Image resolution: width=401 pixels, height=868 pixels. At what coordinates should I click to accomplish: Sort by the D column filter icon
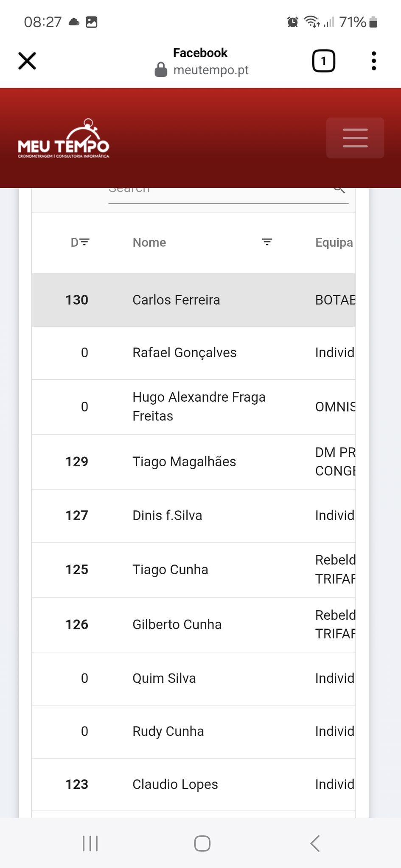[x=84, y=242]
